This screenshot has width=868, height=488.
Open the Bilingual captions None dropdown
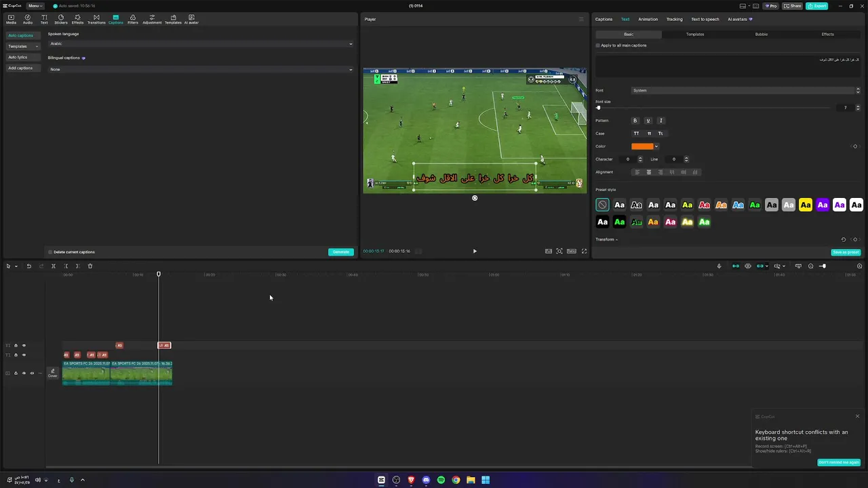click(201, 69)
